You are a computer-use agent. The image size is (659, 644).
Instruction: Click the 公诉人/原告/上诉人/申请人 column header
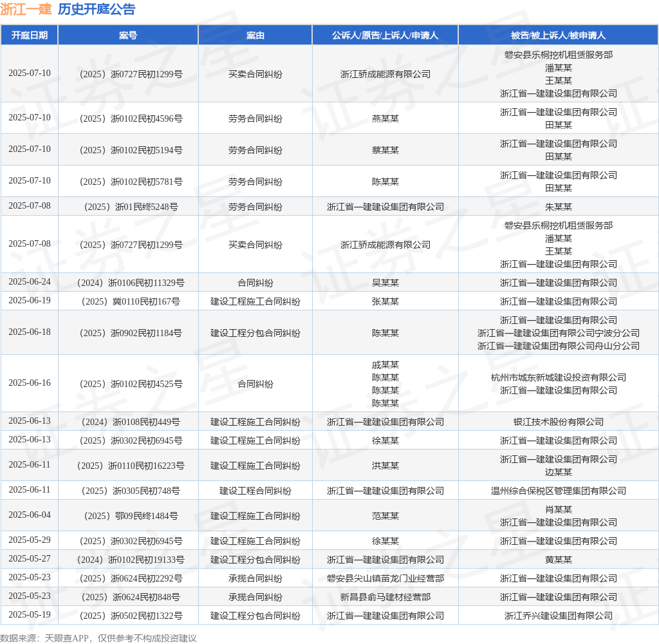coord(385,35)
